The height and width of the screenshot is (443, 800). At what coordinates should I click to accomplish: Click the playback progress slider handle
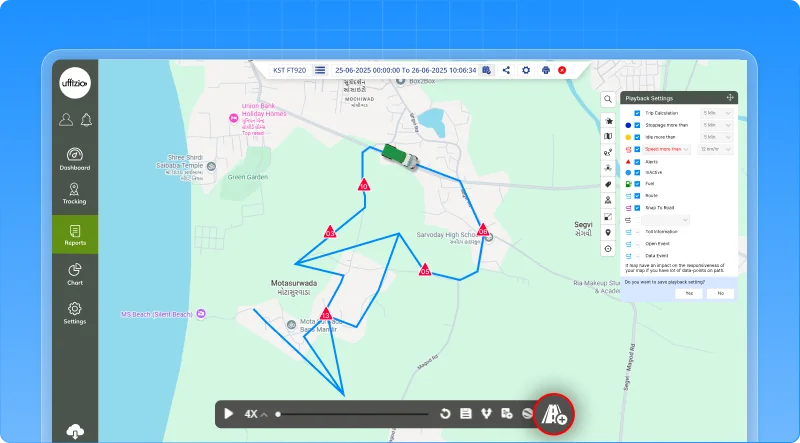coord(278,414)
